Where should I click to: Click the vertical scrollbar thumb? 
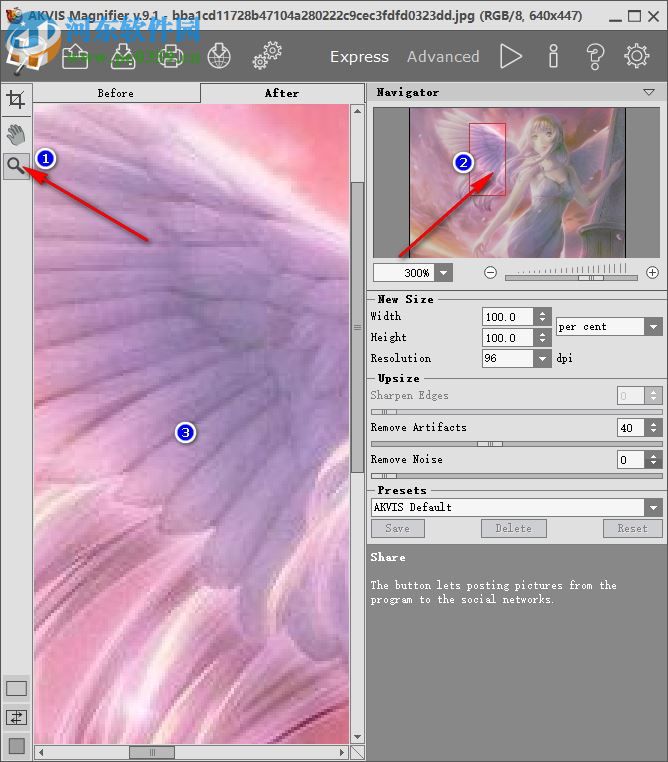click(358, 327)
